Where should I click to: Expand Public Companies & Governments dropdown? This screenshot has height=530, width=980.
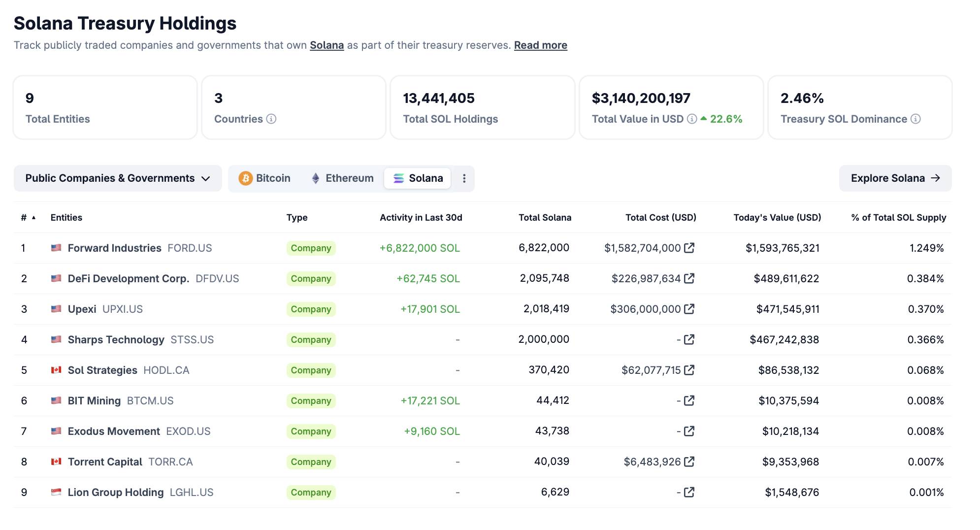(118, 178)
